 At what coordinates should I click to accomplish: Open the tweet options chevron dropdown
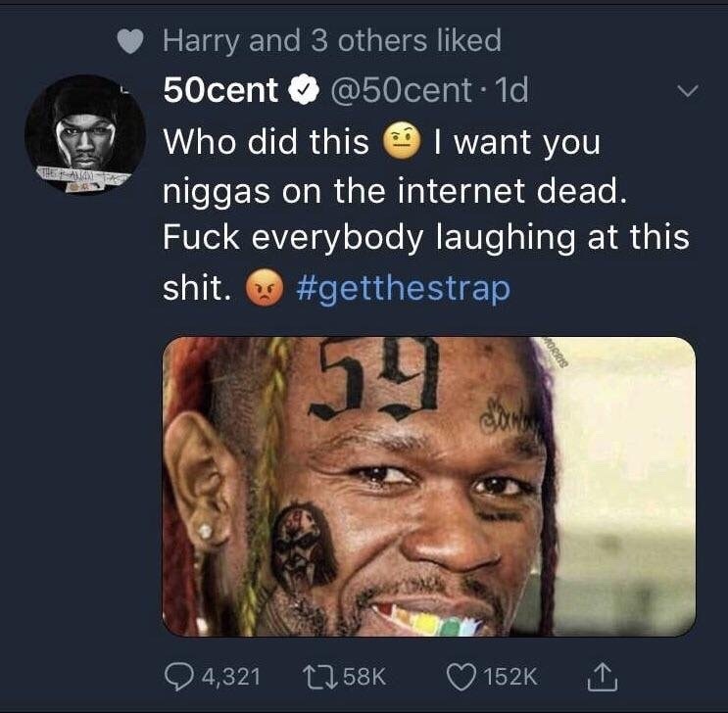tap(689, 91)
